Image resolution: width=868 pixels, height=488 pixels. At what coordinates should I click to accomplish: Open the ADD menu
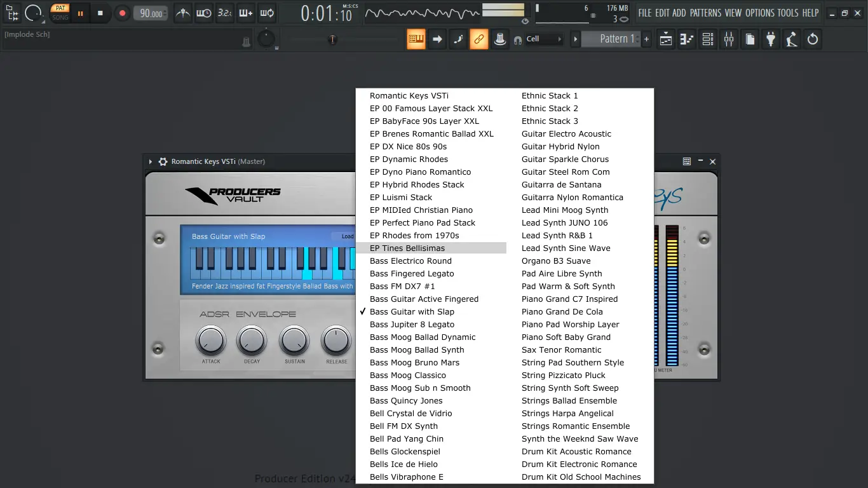[x=679, y=13]
